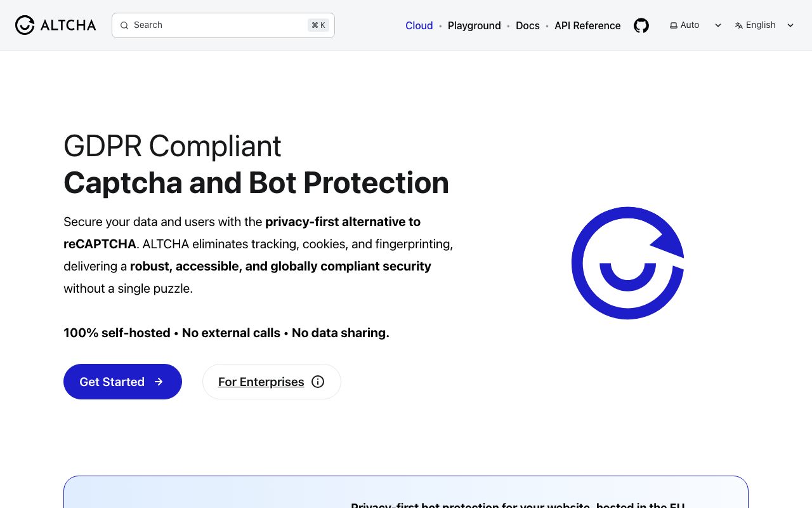Click the large blue ALTCHA hero logo
This screenshot has width=812, height=508.
(x=628, y=263)
